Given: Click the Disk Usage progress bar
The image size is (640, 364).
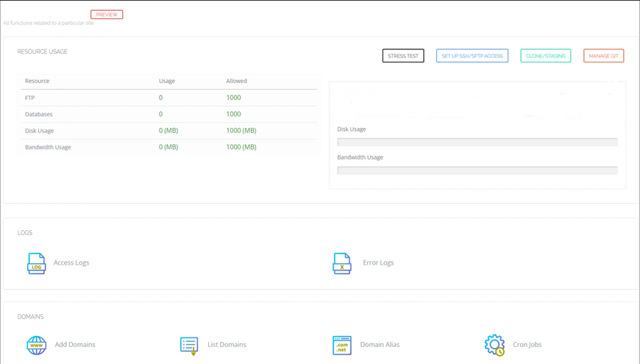Looking at the screenshot, I should coord(477,142).
